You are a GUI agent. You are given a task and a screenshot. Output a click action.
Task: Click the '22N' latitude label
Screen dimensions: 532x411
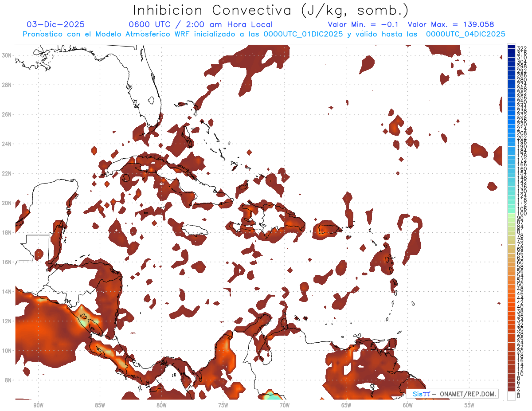click(7, 173)
